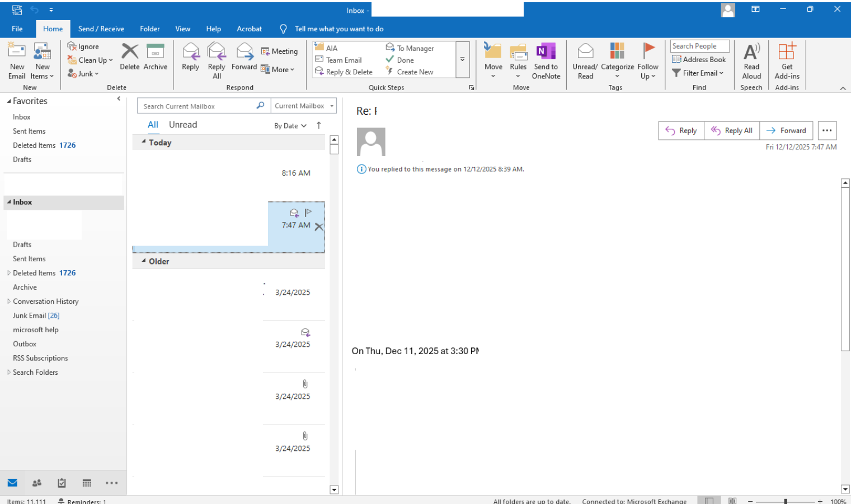
Task: Click ribbon Reply All icon
Action: [x=217, y=61]
